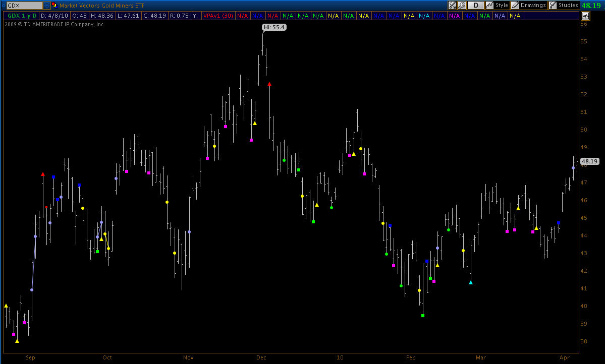Click the Market Vectors Gold Miners ETF title
Screen dimensions: 605x364
pyautogui.click(x=102, y=6)
